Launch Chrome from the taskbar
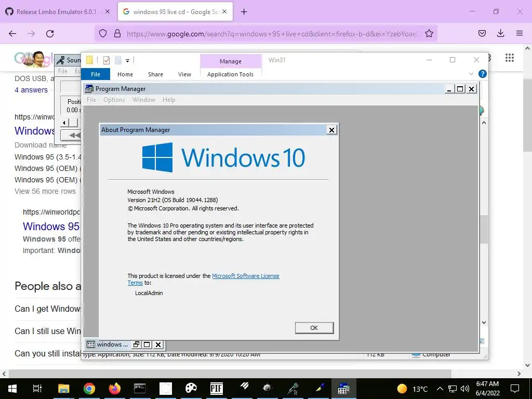 89,389
